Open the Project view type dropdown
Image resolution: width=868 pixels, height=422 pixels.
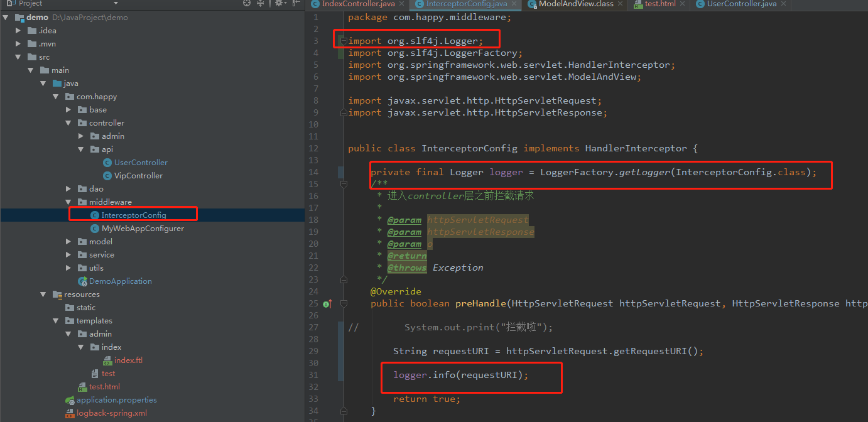click(116, 3)
